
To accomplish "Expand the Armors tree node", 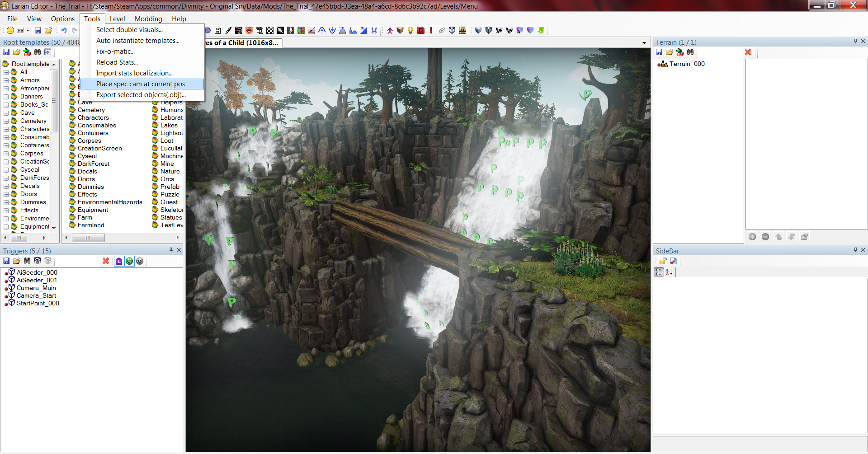I will [x=6, y=80].
